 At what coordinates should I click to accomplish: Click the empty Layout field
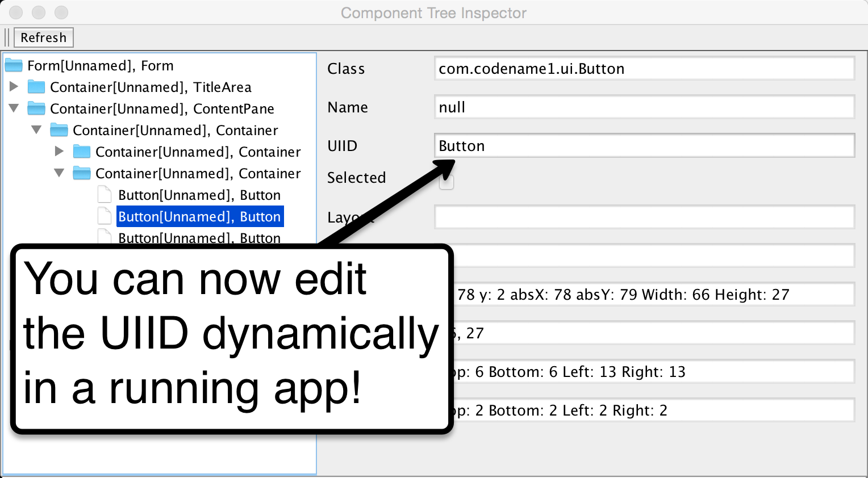coord(625,217)
